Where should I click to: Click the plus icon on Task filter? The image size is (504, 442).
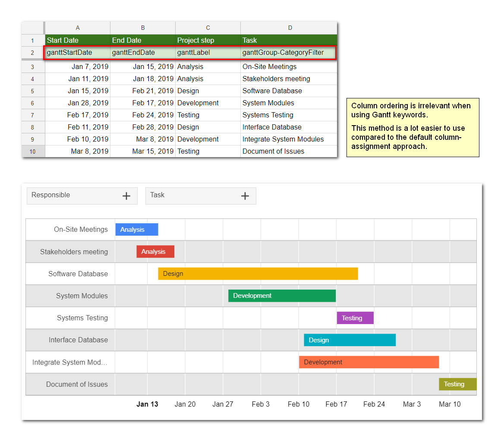click(245, 196)
